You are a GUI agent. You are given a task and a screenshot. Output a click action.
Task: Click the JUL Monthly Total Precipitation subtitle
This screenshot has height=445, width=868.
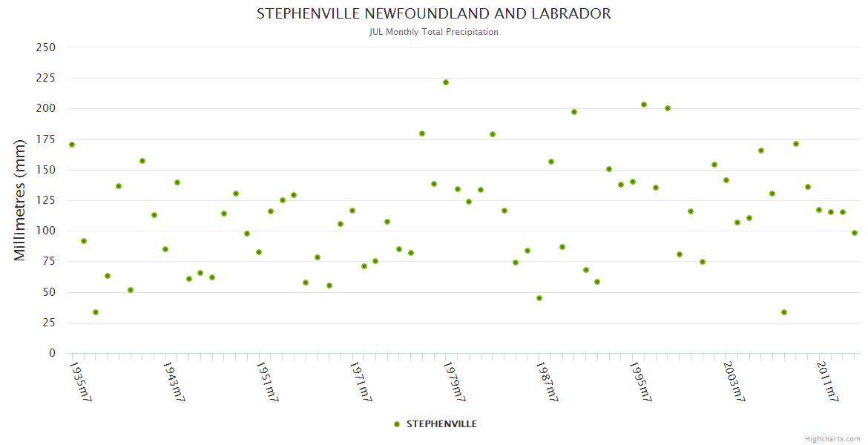click(x=434, y=32)
